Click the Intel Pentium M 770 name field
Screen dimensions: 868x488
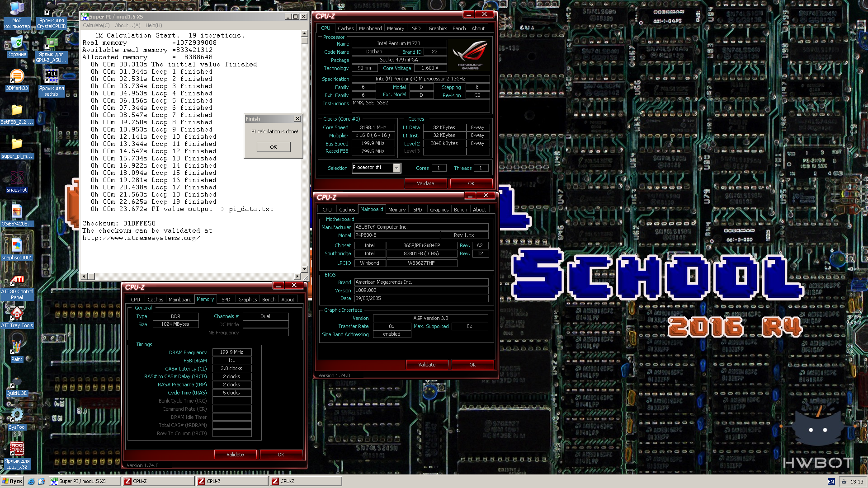[x=399, y=43]
